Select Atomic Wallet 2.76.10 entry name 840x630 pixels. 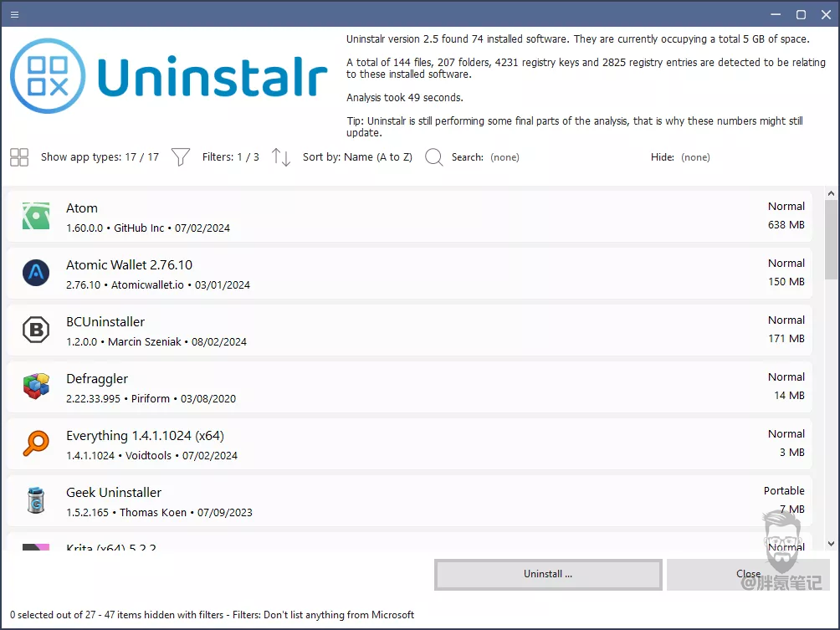[x=129, y=264]
